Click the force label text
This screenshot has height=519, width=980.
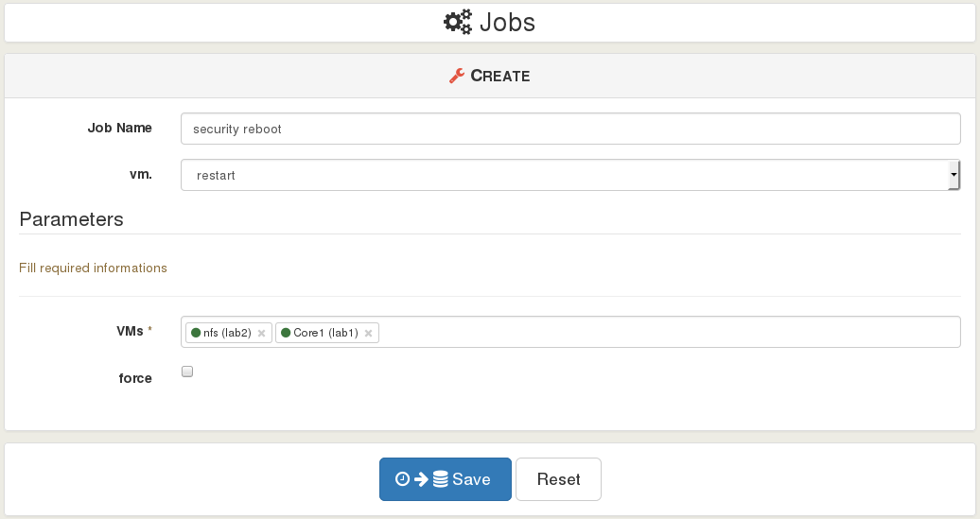point(135,378)
